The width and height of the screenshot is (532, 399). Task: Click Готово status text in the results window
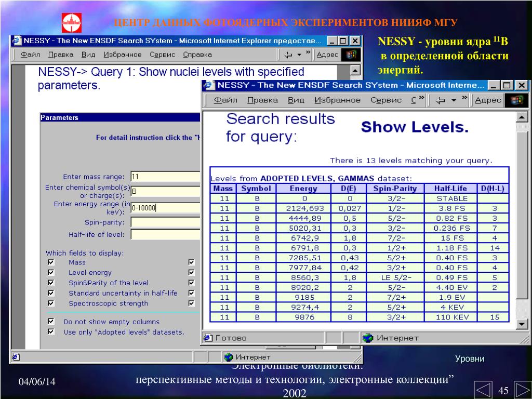[x=231, y=338]
